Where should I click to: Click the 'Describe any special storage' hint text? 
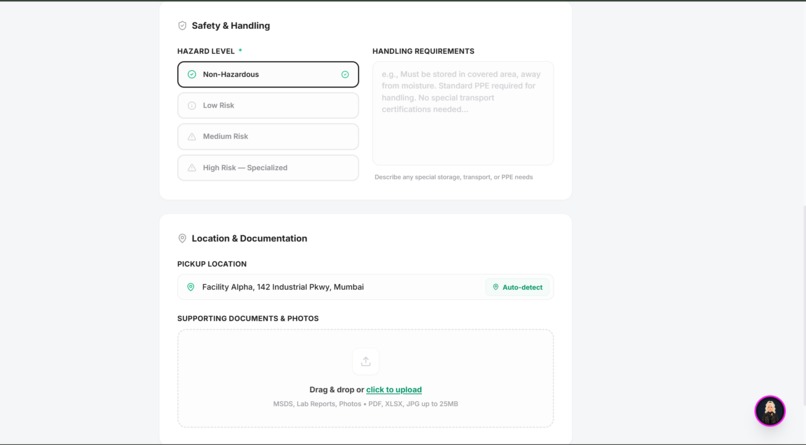point(453,177)
